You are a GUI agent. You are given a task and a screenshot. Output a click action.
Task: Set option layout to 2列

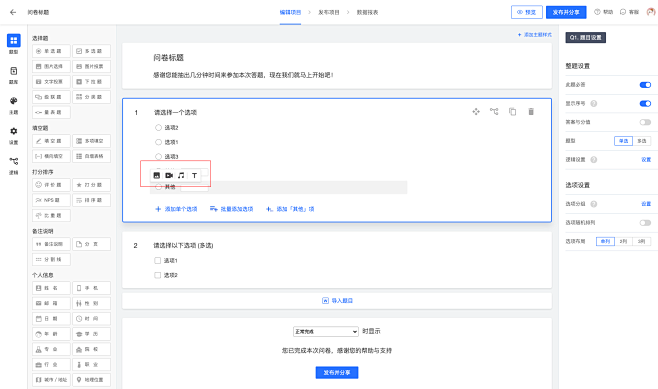[x=624, y=241]
